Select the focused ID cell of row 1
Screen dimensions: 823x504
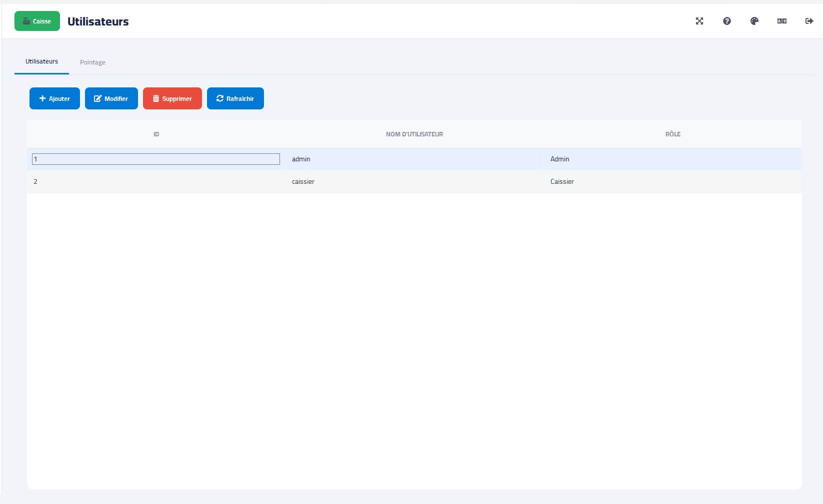pyautogui.click(x=156, y=159)
